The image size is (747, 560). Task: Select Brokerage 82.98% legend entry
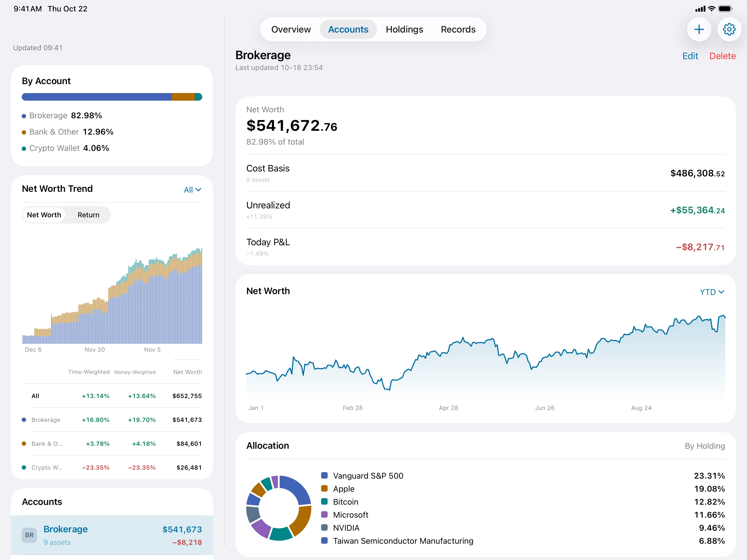[62, 116]
